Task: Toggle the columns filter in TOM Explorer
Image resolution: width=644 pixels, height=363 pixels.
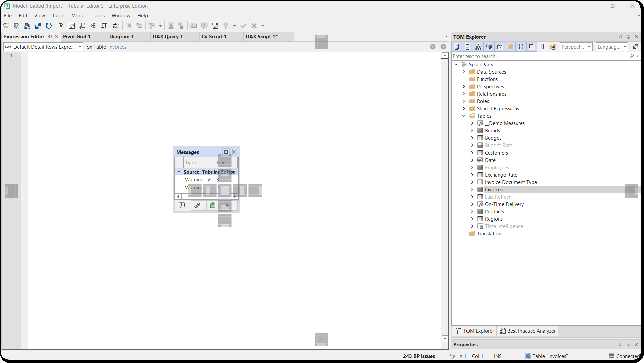Action: click(x=467, y=47)
